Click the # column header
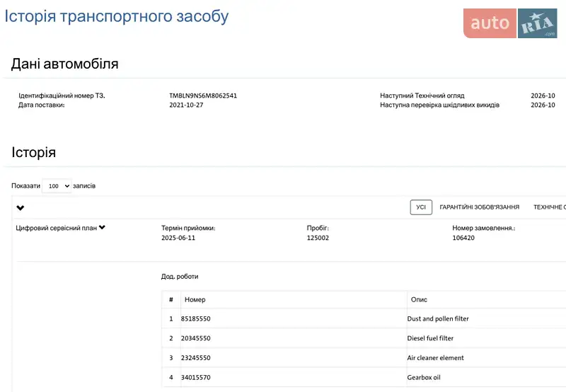566x392 pixels. (x=171, y=300)
